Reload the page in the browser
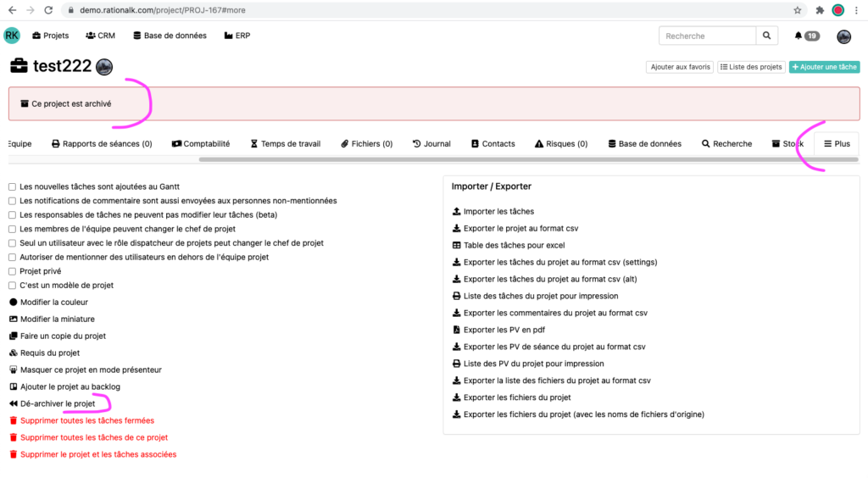Image resolution: width=868 pixels, height=478 pixels. pyautogui.click(x=49, y=10)
